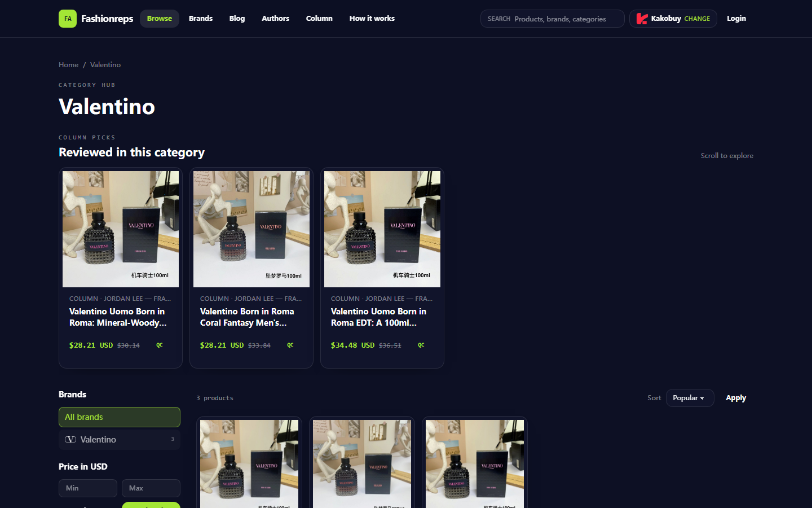The height and width of the screenshot is (508, 812).
Task: Open the Brands nav item
Action: [201, 19]
